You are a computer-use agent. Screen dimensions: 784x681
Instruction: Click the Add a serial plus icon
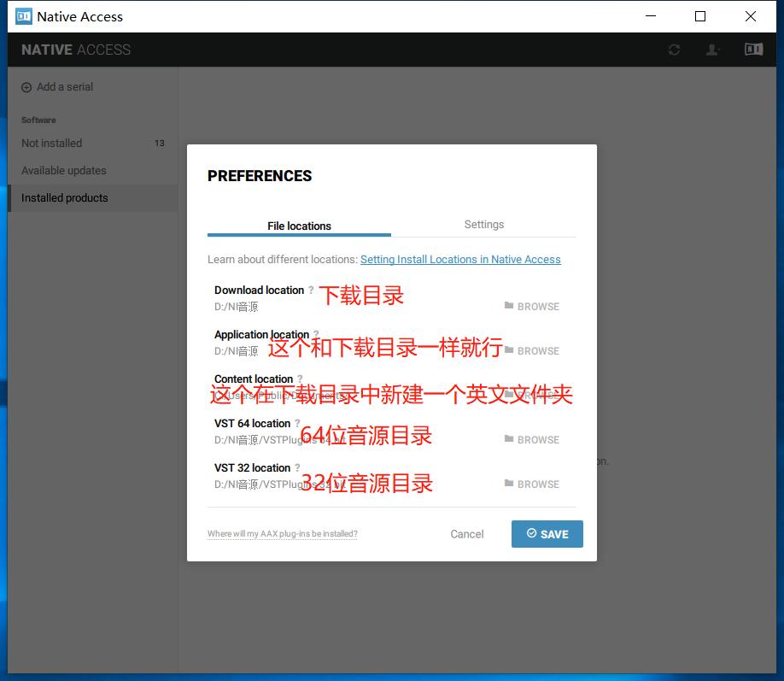(x=26, y=86)
